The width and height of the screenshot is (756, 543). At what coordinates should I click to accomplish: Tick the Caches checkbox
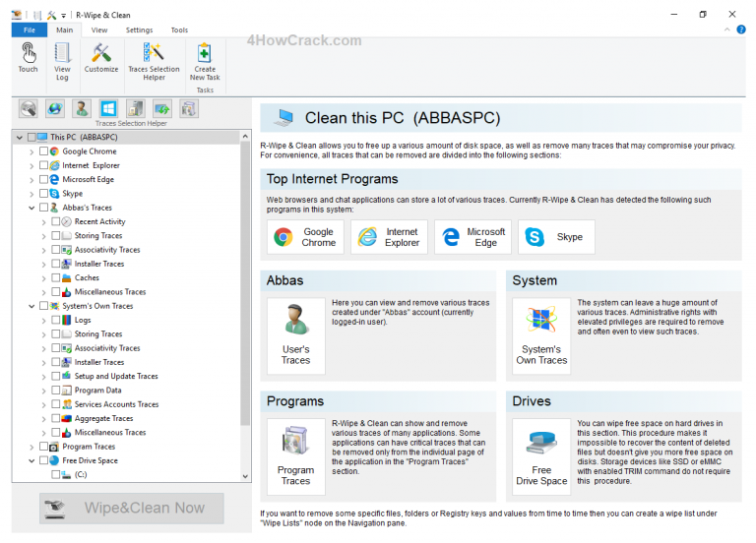click(x=56, y=278)
